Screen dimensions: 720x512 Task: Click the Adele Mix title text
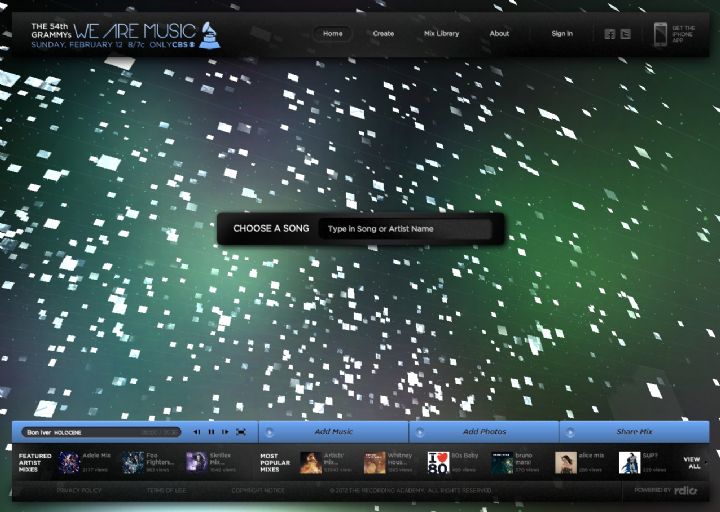[x=96, y=456]
